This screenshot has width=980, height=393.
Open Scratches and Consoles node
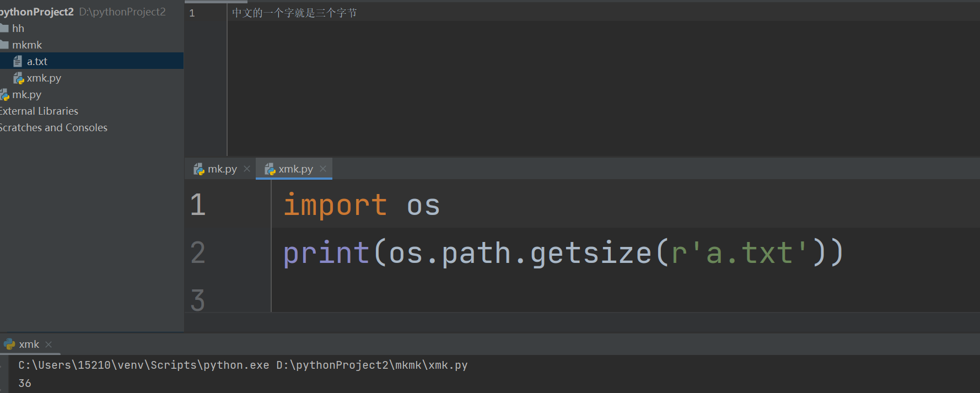[53, 128]
